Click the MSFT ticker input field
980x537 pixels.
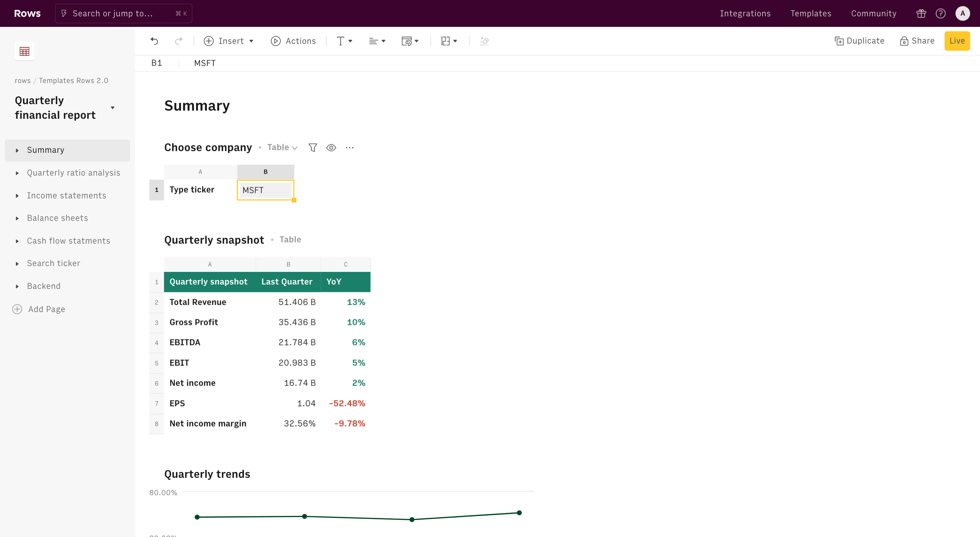[x=265, y=190]
